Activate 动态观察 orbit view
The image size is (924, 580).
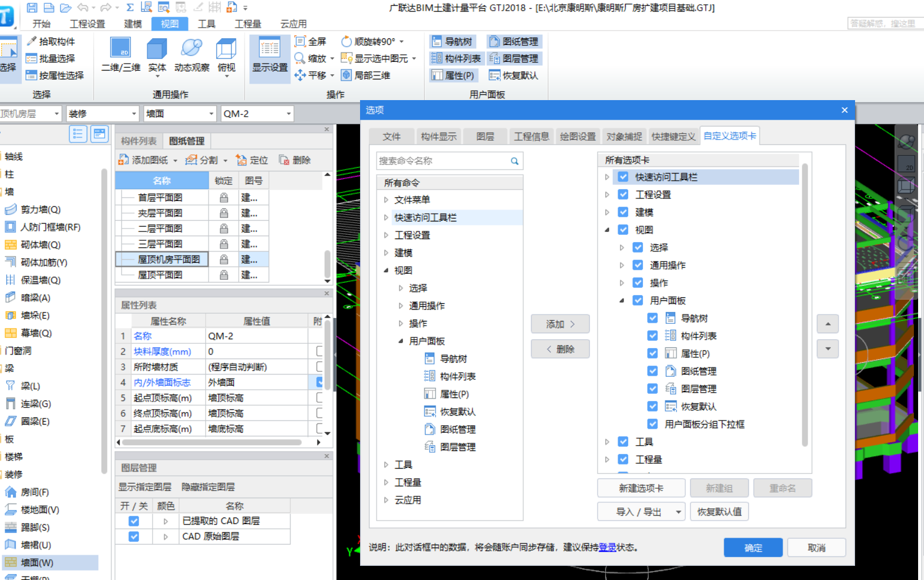pyautogui.click(x=192, y=55)
